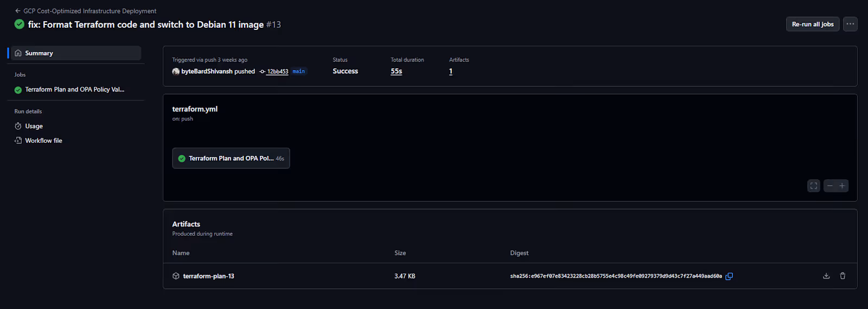868x309 pixels.
Task: Click the 'Produced during runtime' caption
Action: click(202, 234)
